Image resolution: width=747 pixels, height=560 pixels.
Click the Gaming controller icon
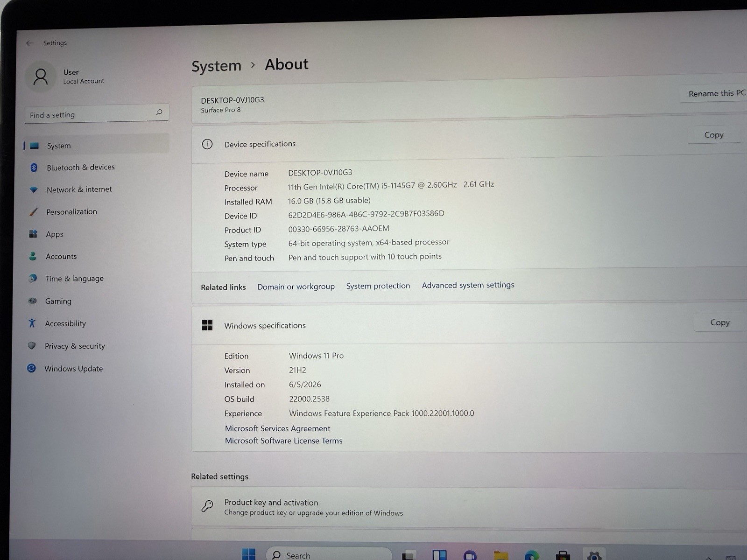tap(32, 301)
